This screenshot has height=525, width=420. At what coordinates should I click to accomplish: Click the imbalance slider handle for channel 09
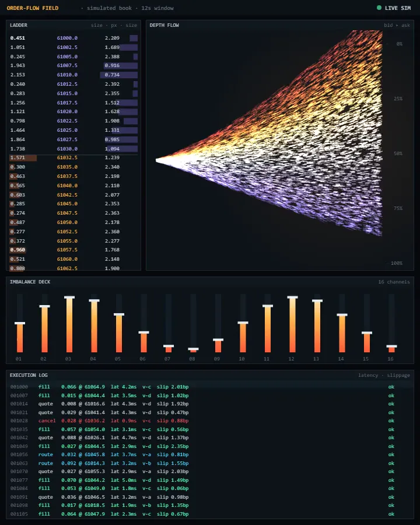pyautogui.click(x=218, y=340)
